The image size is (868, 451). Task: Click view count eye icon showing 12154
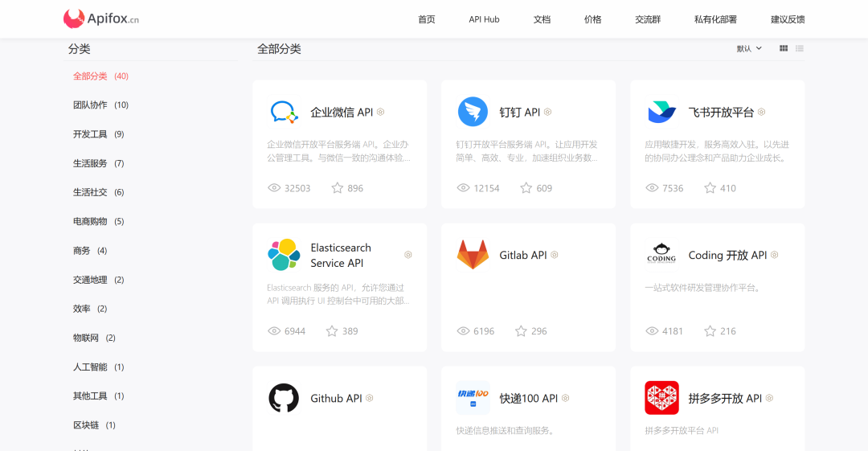pos(464,188)
